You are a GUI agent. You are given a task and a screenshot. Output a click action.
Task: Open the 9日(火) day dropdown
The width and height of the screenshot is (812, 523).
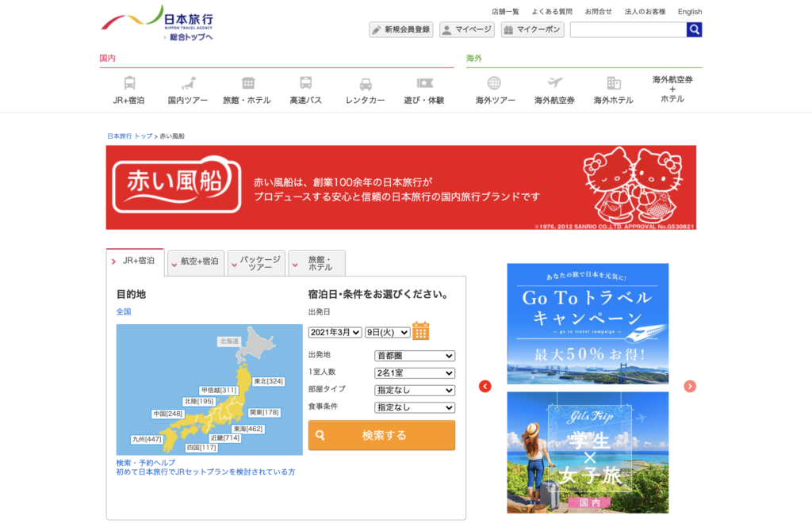[x=387, y=332]
